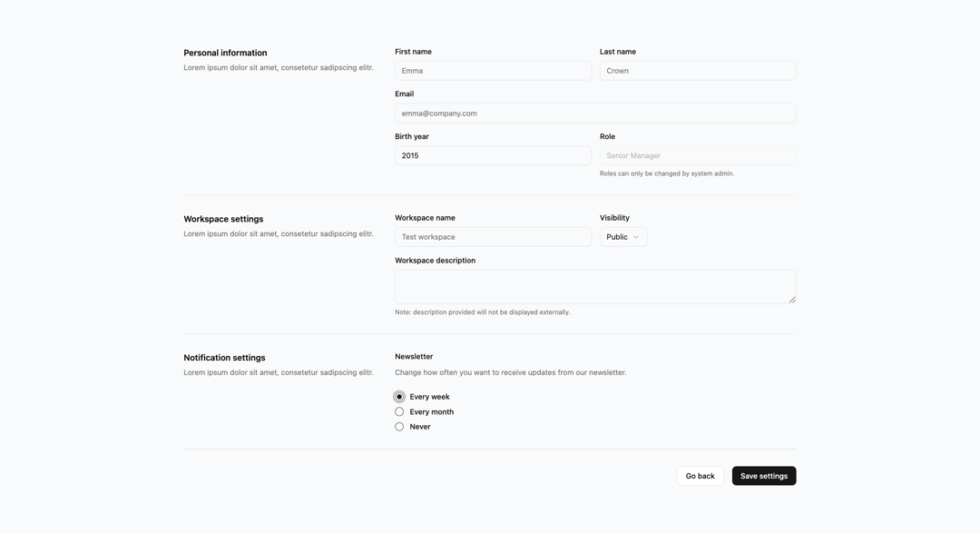Focus the Workspace name input

click(x=493, y=237)
